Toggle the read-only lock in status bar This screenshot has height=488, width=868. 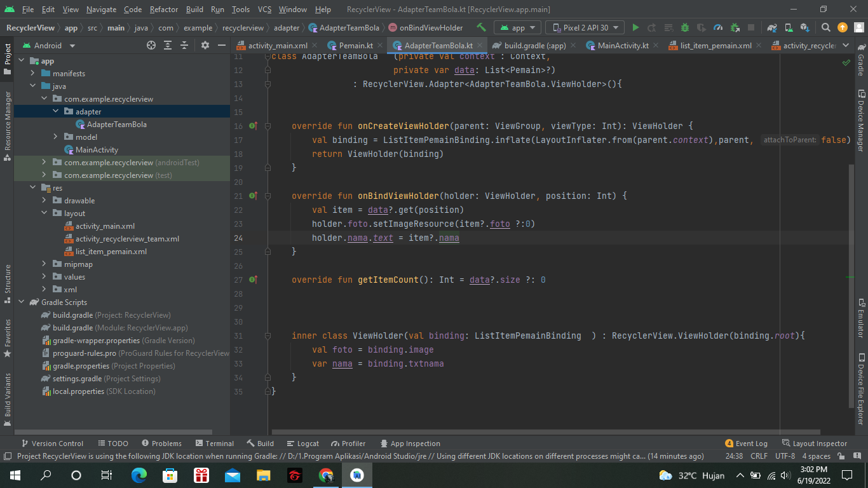[x=841, y=456]
